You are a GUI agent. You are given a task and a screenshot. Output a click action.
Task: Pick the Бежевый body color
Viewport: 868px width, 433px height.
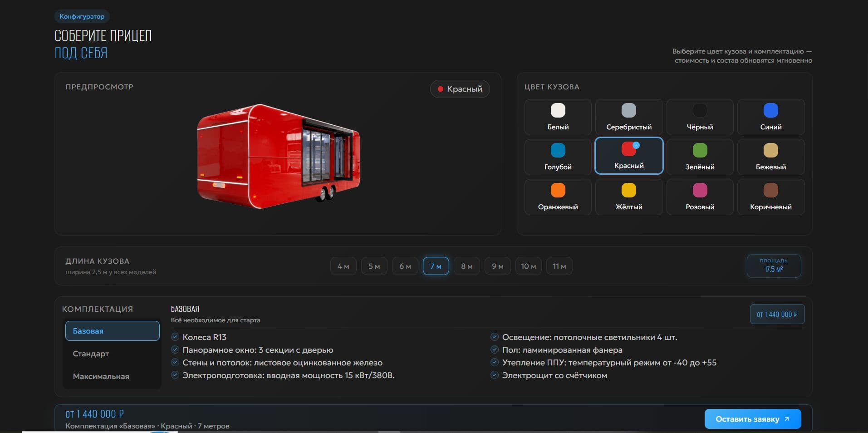tap(771, 157)
